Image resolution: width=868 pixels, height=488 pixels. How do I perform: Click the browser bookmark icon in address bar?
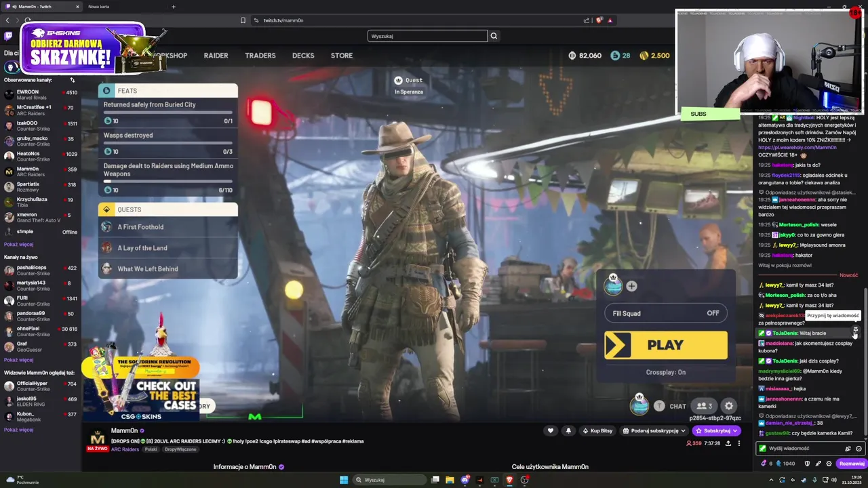pyautogui.click(x=243, y=20)
